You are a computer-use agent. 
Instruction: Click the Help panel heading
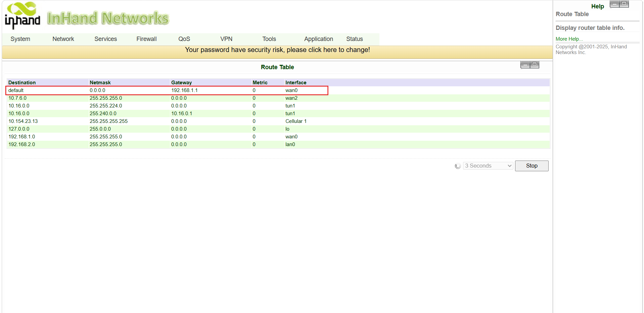(x=597, y=6)
